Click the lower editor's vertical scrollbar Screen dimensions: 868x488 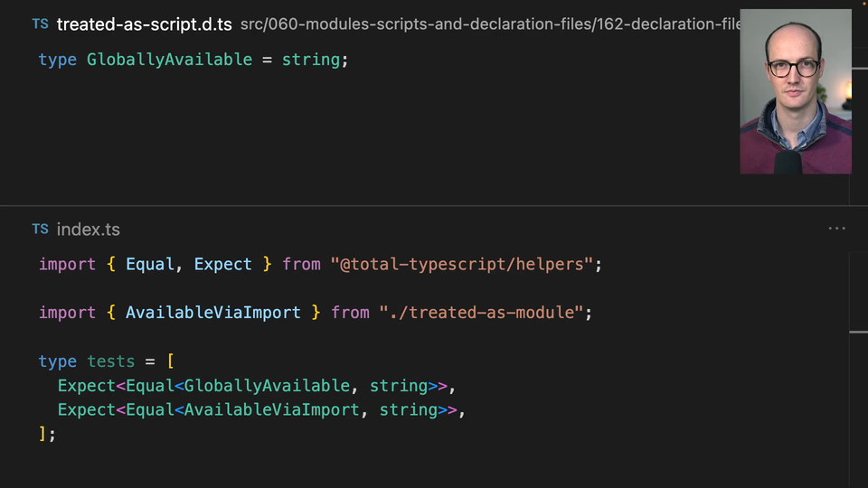(x=858, y=361)
